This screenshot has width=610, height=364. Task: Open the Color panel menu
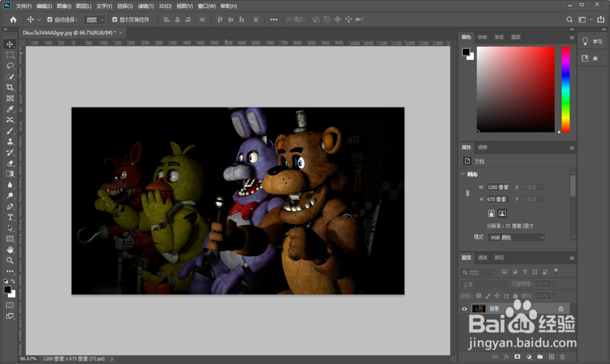click(x=572, y=37)
